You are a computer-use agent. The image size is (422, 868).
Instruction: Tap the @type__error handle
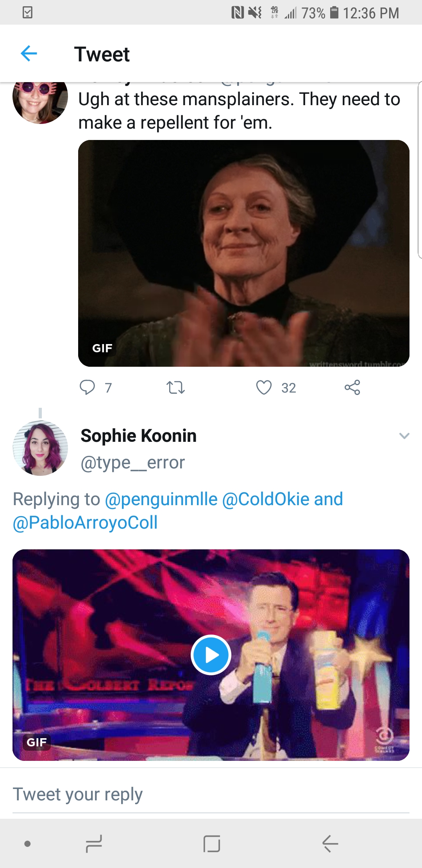[132, 463]
